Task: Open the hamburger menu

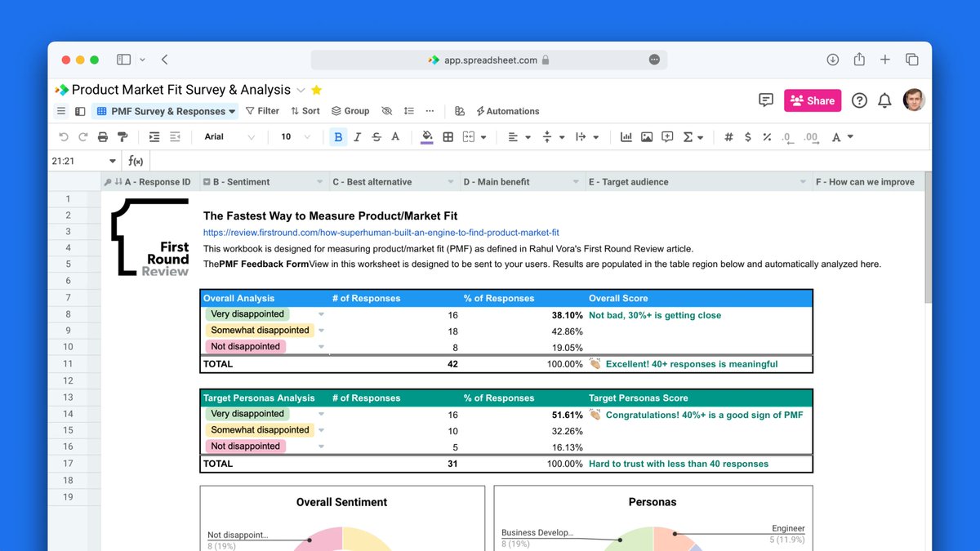Action: coord(61,111)
